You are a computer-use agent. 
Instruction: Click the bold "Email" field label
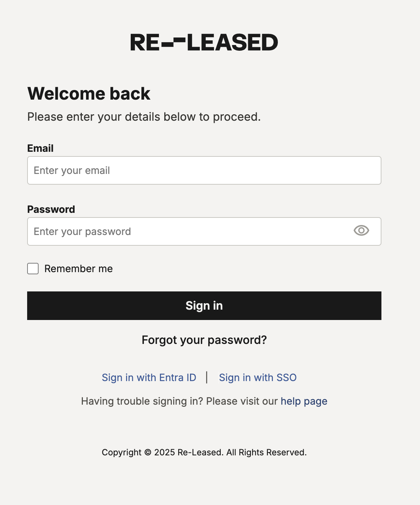point(40,148)
